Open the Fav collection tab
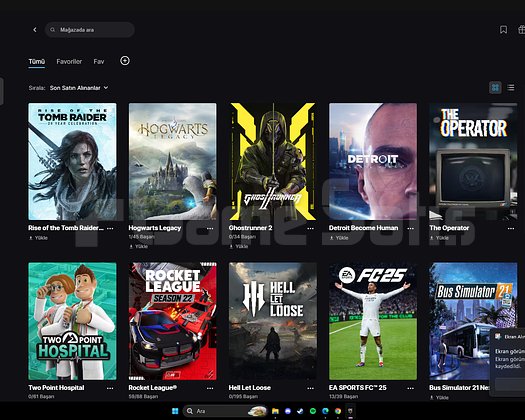Image resolution: width=525 pixels, height=420 pixels. coord(99,62)
